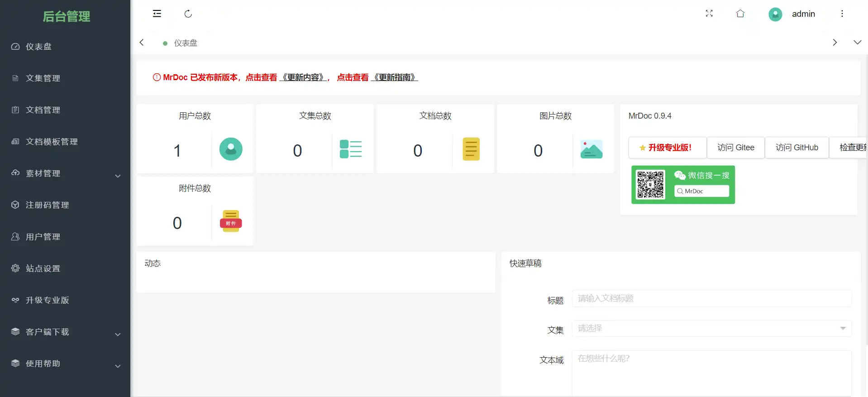Click the admin user avatar
868x397 pixels.
tap(775, 14)
